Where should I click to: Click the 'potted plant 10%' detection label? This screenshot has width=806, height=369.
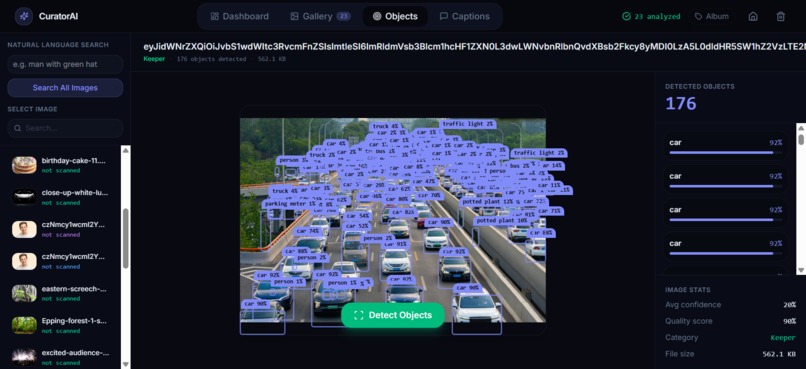pyautogui.click(x=501, y=220)
